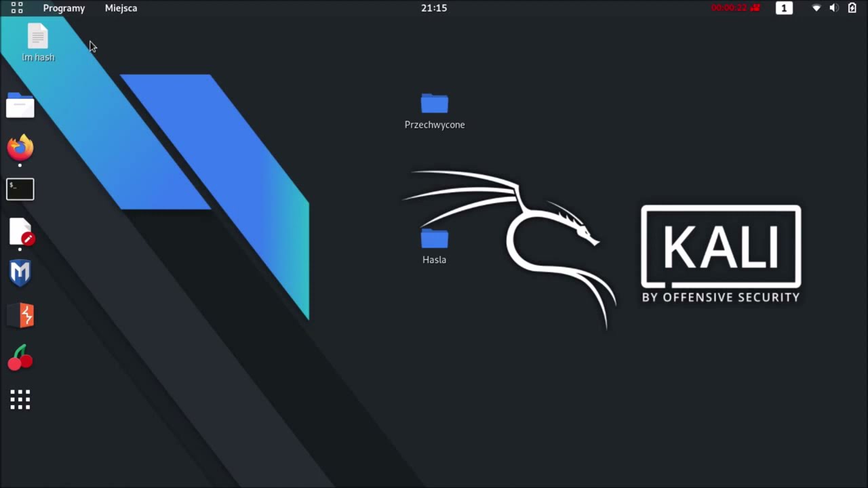Open the Terminal from dock
The width and height of the screenshot is (868, 488).
coord(20,190)
